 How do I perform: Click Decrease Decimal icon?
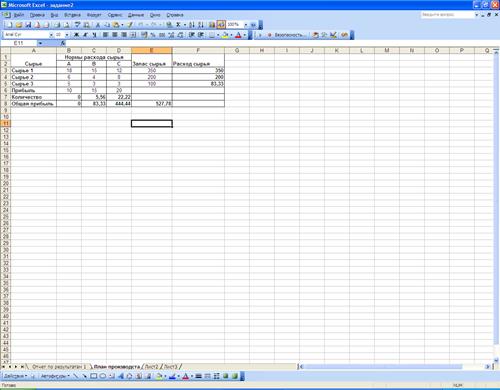click(x=180, y=35)
